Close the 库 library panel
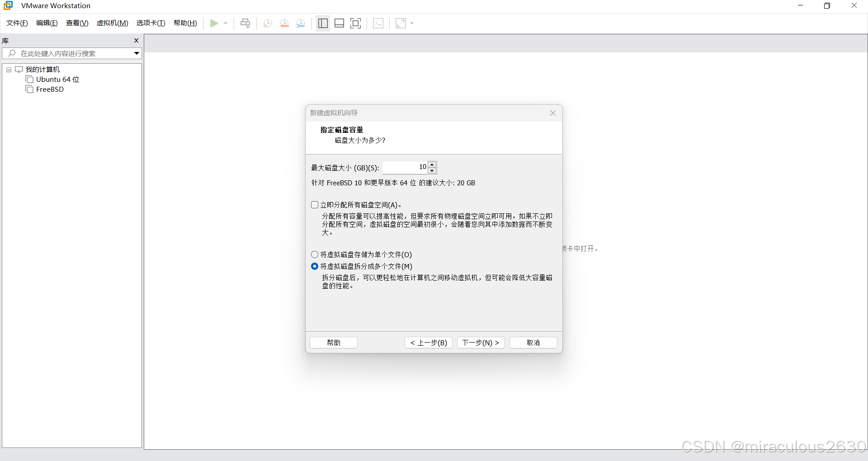This screenshot has height=461, width=868. click(x=136, y=41)
